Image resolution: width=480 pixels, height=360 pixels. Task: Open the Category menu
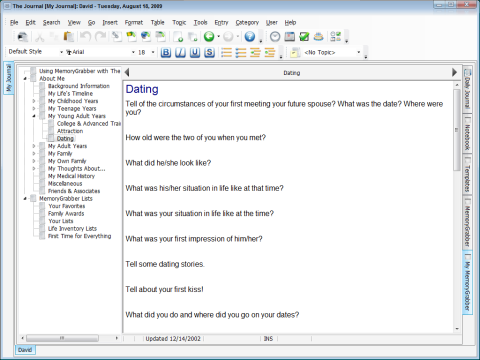(247, 23)
